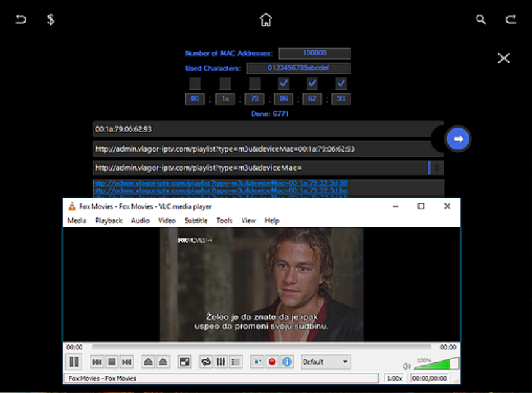Check the checkbox above 1a octet
Image resolution: width=532 pixels, height=393 pixels.
[225, 83]
